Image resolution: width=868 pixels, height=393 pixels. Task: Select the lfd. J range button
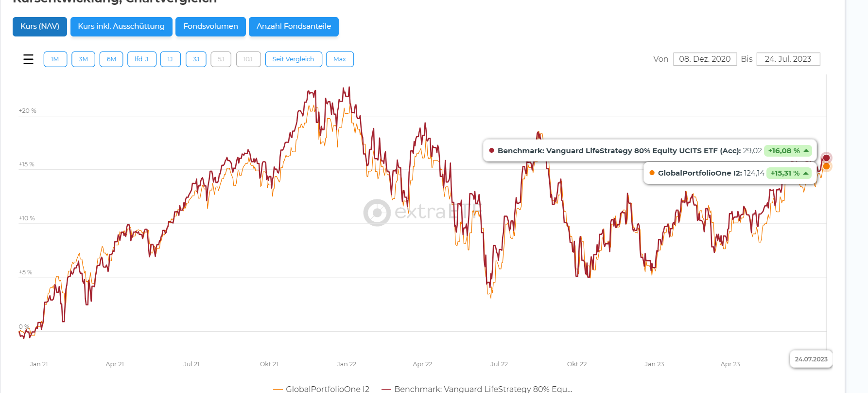[x=141, y=59]
